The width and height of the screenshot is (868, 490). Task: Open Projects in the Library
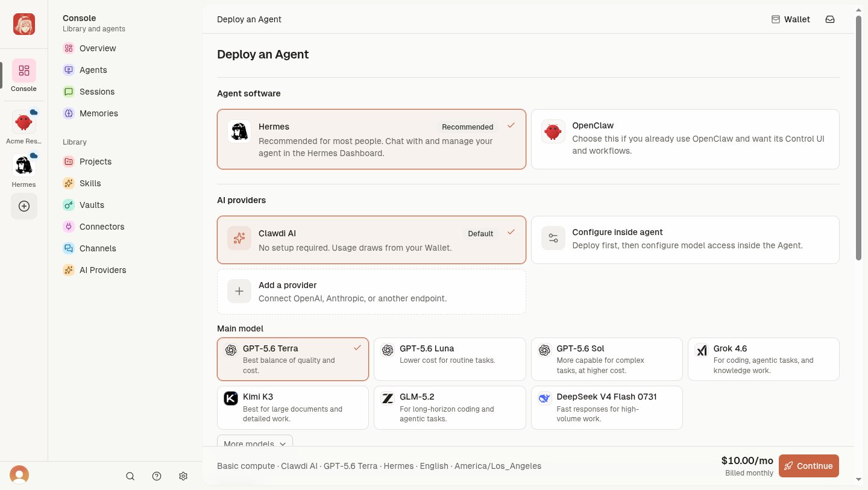click(125, 162)
